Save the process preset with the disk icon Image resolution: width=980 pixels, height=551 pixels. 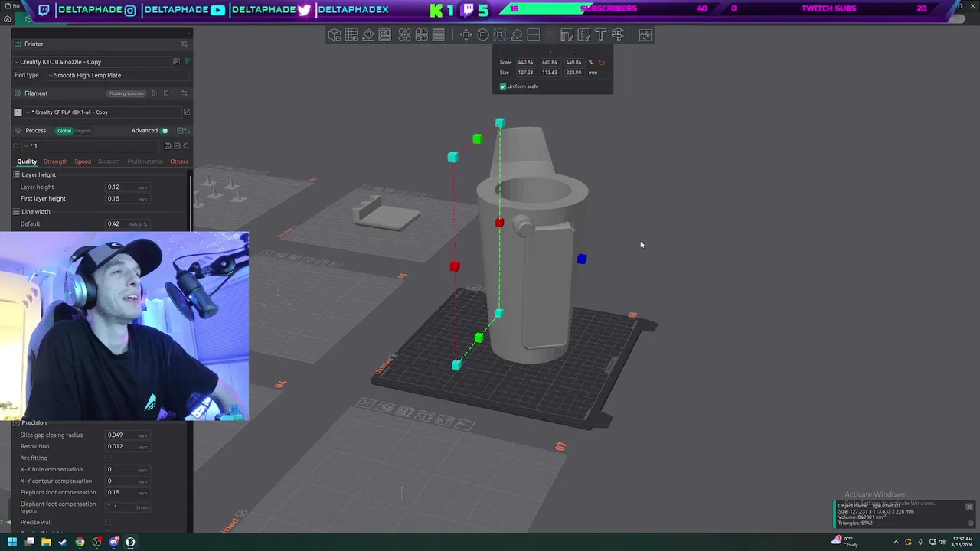(168, 145)
